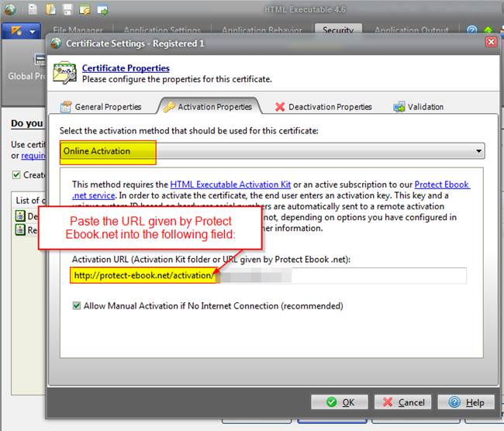
Task: Click the Validation tab icon
Action: [x=399, y=107]
